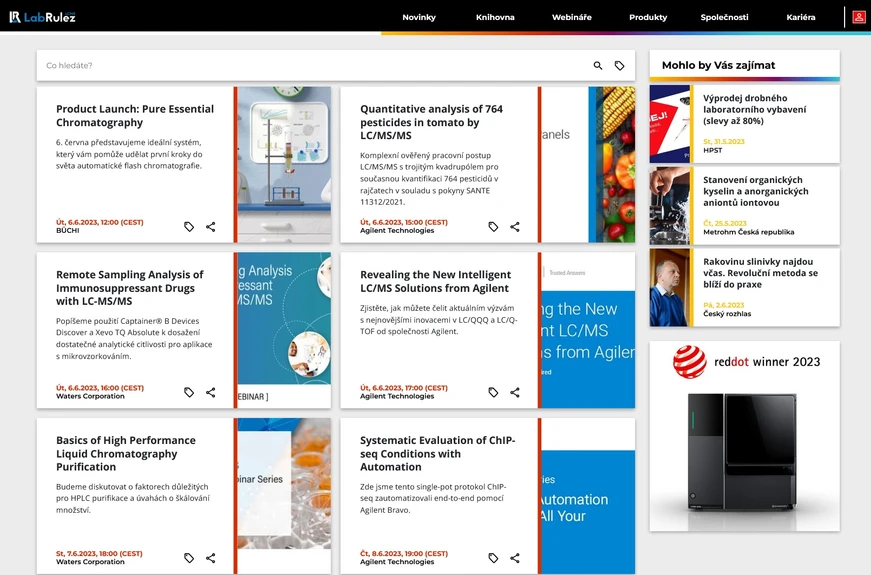
Task: Click the tag filter icon in the search bar
Action: coord(619,66)
